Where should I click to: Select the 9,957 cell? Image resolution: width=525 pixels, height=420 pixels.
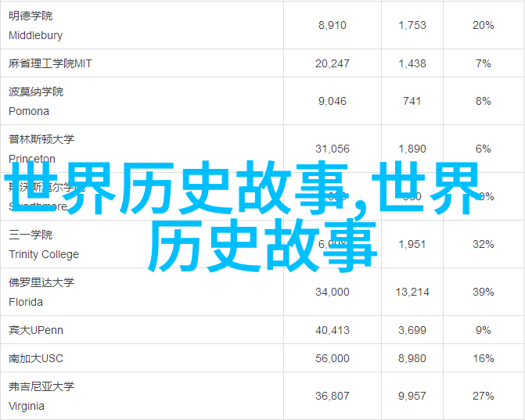(x=412, y=397)
